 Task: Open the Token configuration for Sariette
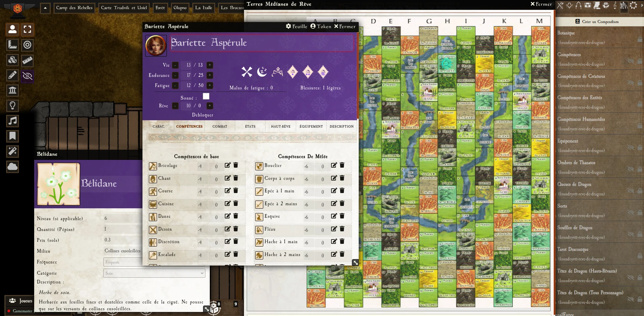(x=321, y=26)
